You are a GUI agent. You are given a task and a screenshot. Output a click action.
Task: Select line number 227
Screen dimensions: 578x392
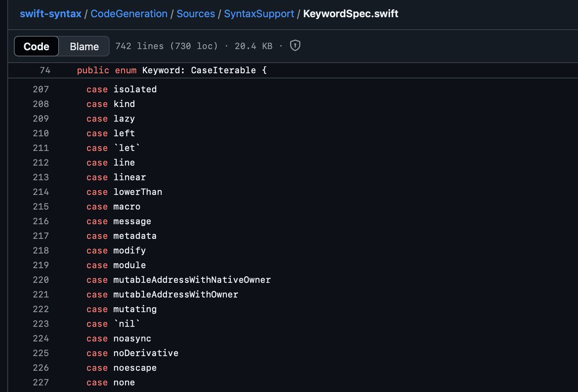coord(41,382)
